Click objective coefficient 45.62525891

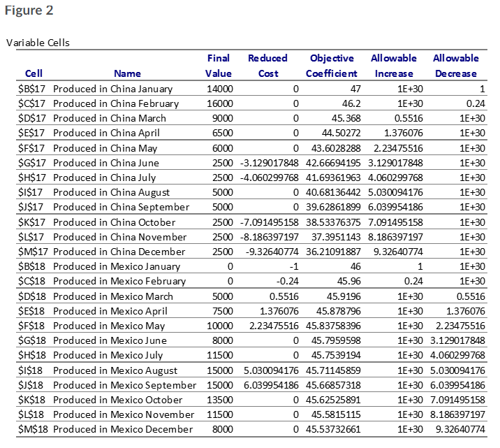(x=333, y=400)
